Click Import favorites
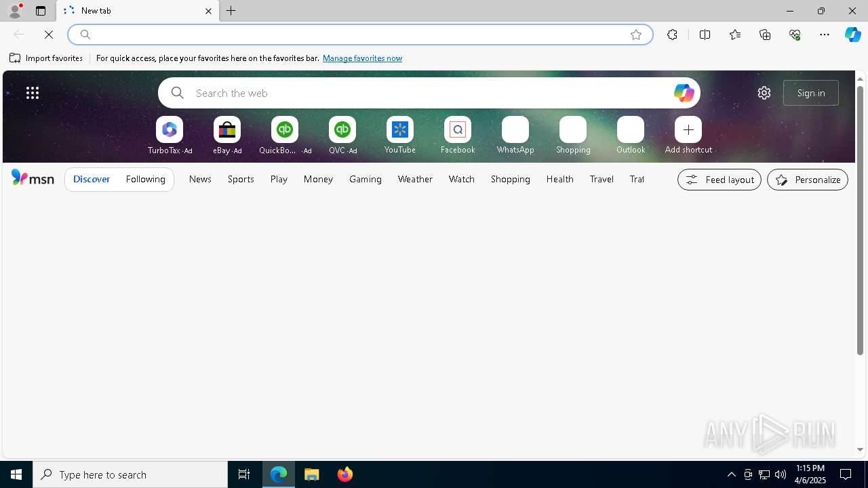868x488 pixels. (x=46, y=58)
